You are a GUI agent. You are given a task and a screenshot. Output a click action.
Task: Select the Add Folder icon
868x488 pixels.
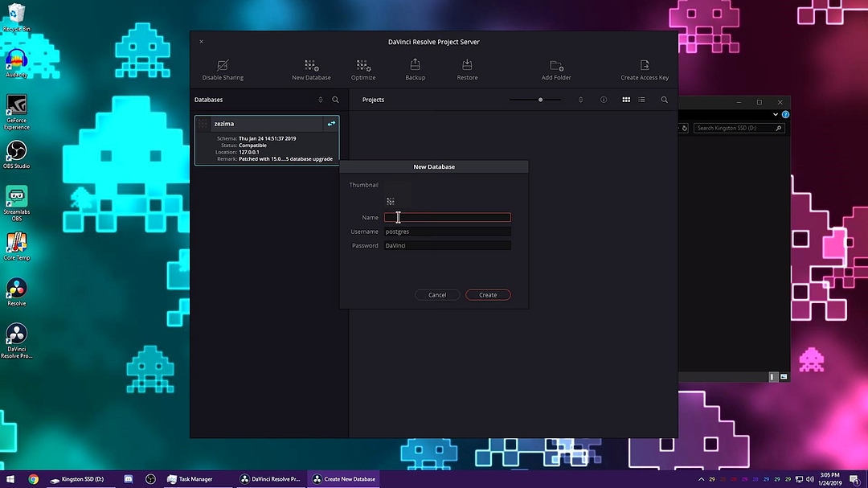[x=555, y=68]
